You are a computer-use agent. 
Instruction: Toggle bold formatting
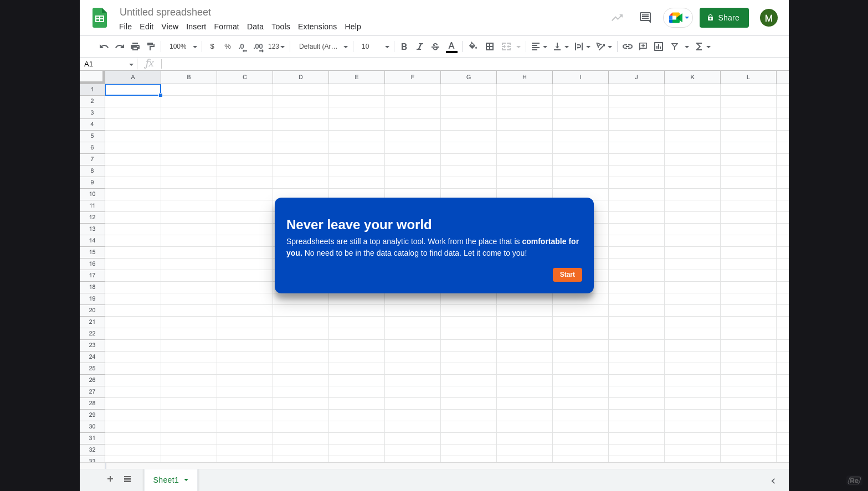pos(404,46)
